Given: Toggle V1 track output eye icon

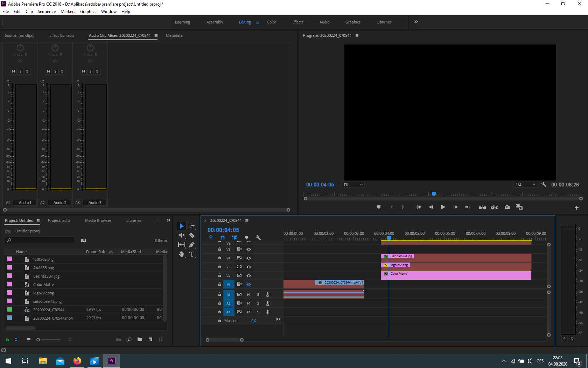Looking at the screenshot, I should pyautogui.click(x=249, y=284).
